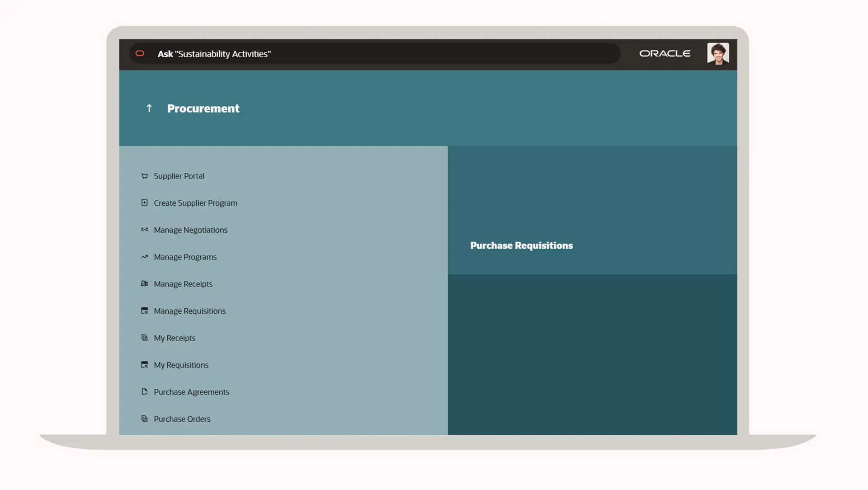Go to Purchase Agreements

pos(191,392)
